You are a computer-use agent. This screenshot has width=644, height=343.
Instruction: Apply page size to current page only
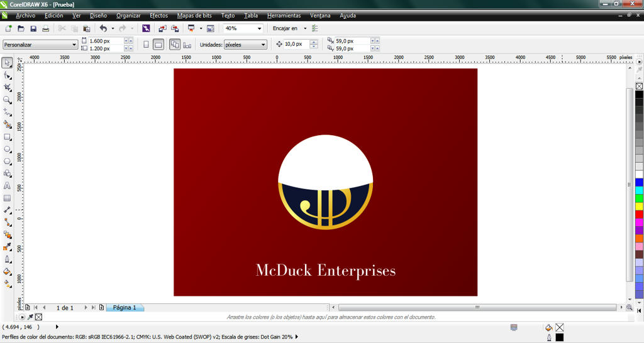[187, 45]
